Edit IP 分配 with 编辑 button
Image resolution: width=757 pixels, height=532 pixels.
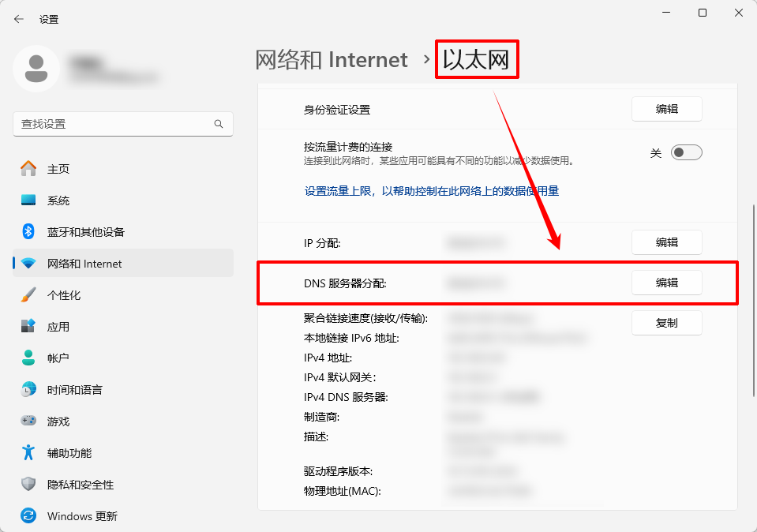click(x=667, y=242)
